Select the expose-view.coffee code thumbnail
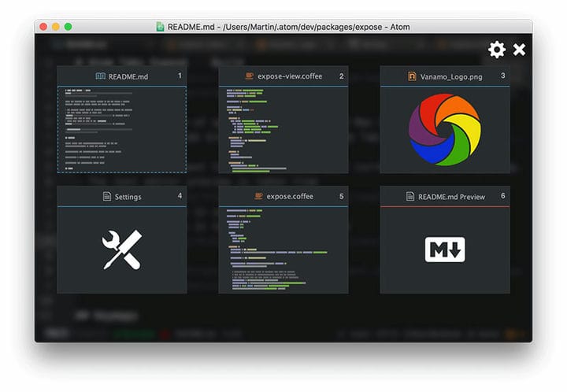Viewport: 567px width, 392px height. pos(283,130)
